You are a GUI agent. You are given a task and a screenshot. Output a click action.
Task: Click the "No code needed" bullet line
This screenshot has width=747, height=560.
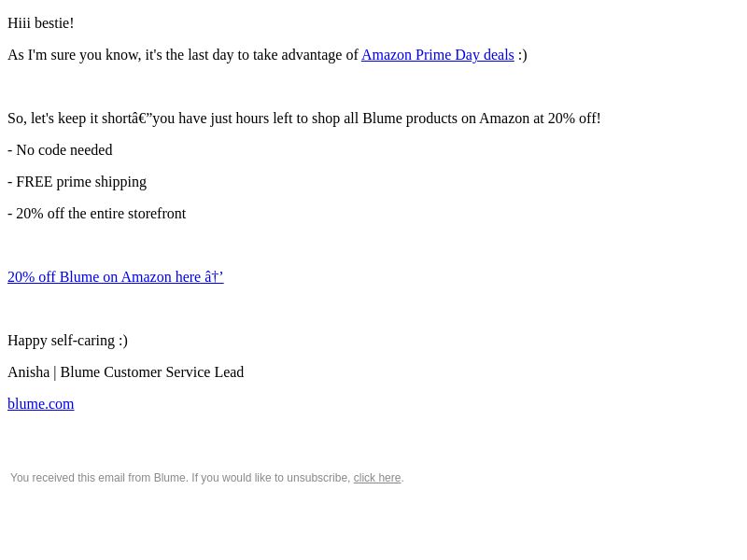click(x=60, y=150)
